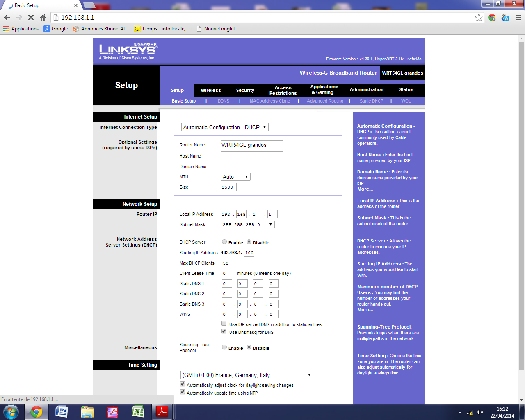
Task: Open the Google bookmark
Action: point(56,29)
